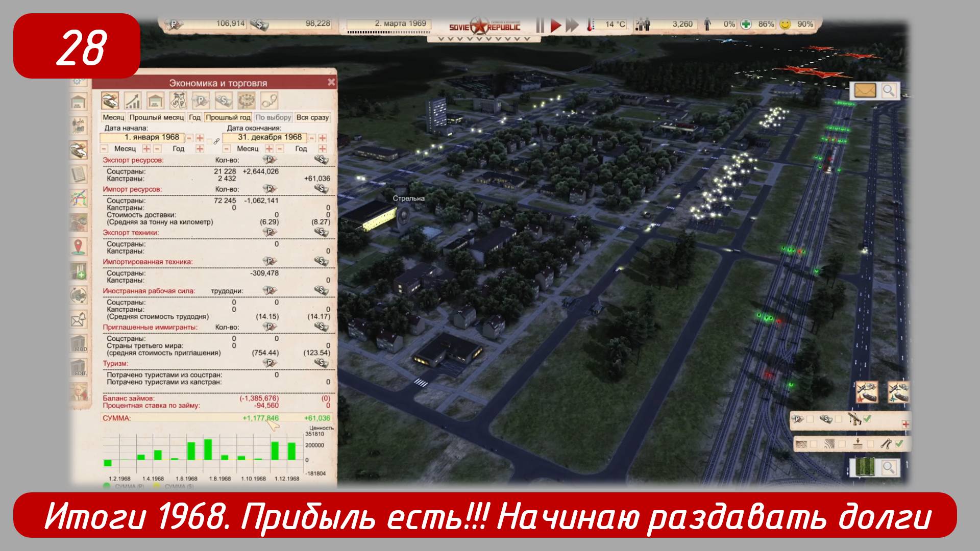The image size is (980, 551).
Task: Open the statistics graph tab icon
Action: [x=133, y=101]
